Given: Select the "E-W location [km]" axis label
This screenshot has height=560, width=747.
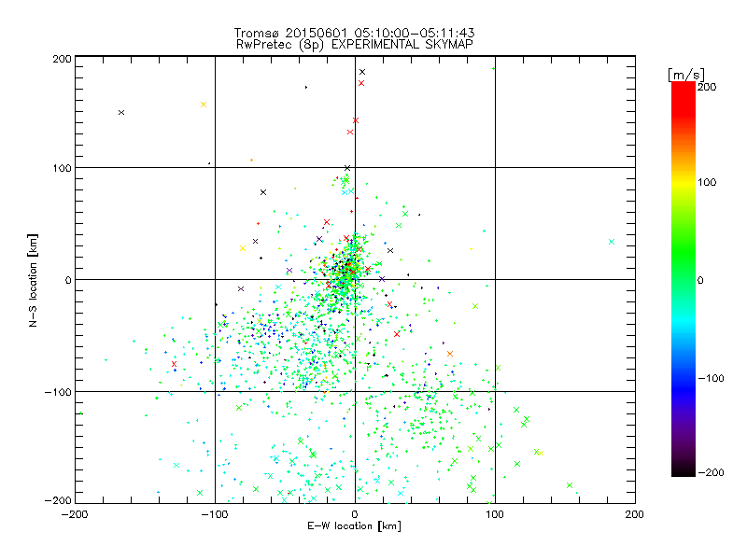Looking at the screenshot, I should click(x=354, y=525).
